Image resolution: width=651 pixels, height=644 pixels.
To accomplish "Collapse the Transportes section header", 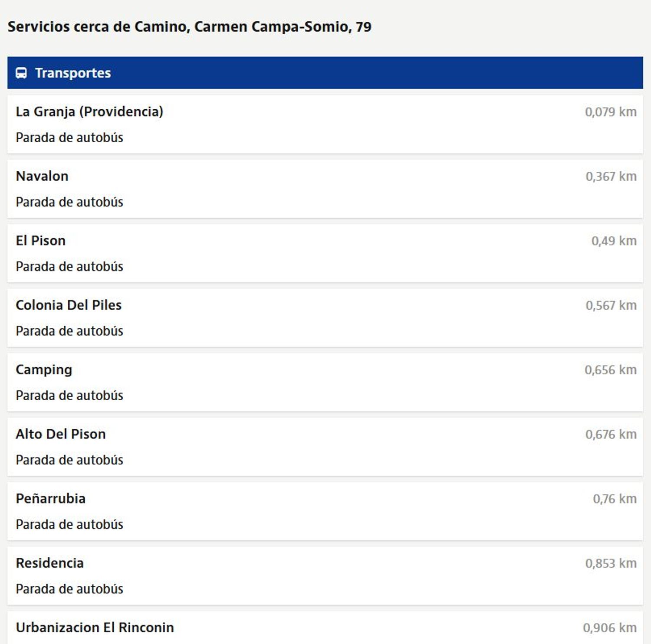I will coord(325,73).
